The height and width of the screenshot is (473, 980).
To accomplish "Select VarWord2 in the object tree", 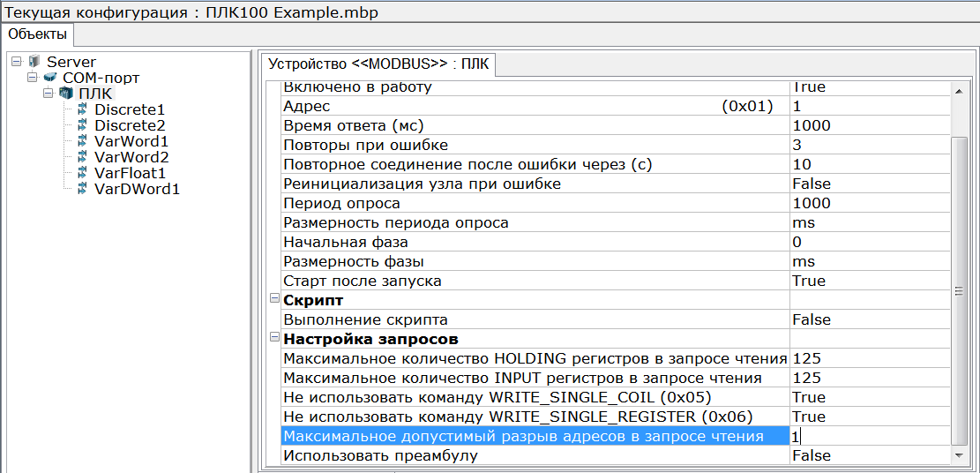I will tap(131, 157).
